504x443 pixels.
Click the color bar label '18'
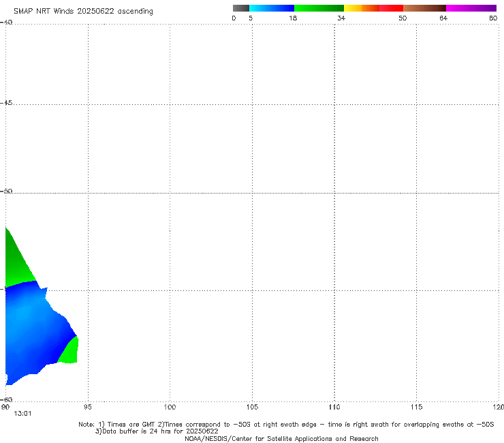293,18
